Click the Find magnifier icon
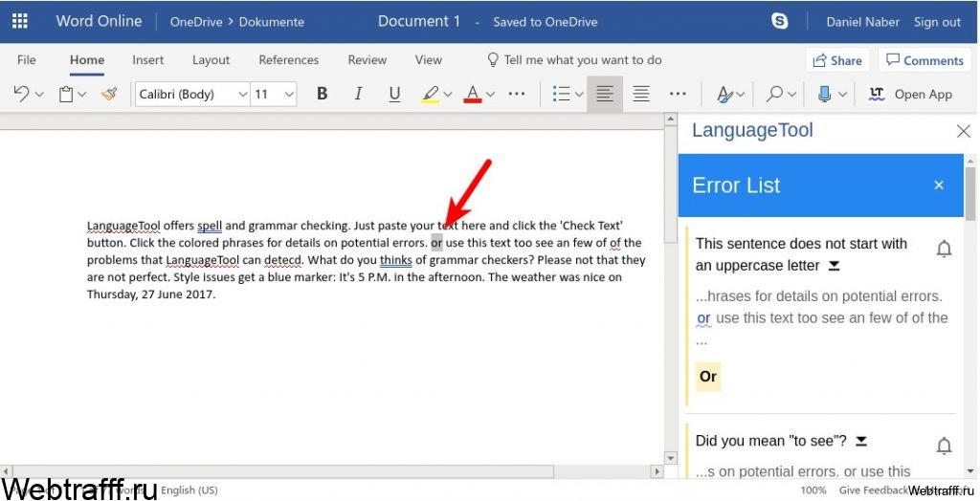980x501 pixels. tap(775, 95)
